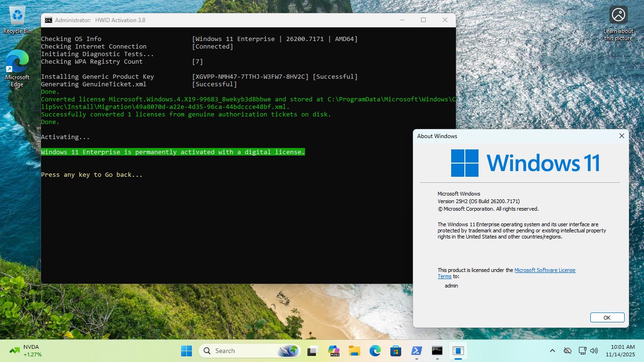The width and height of the screenshot is (644, 362).
Task: Click the OneDrive cloud tray icon
Action: click(568, 351)
